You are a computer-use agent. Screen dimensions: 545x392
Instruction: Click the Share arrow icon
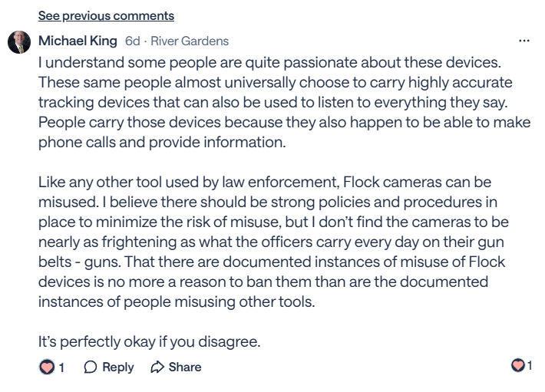tap(158, 367)
